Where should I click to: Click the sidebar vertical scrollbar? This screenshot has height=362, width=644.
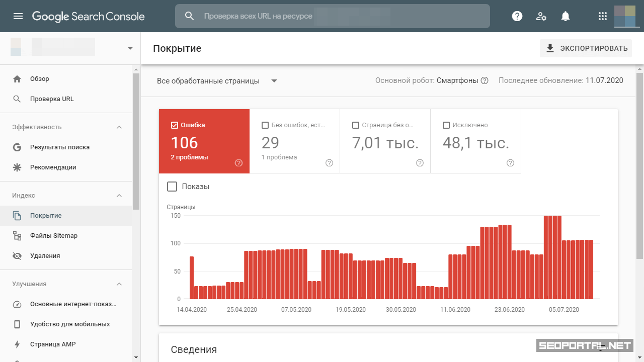point(136,141)
